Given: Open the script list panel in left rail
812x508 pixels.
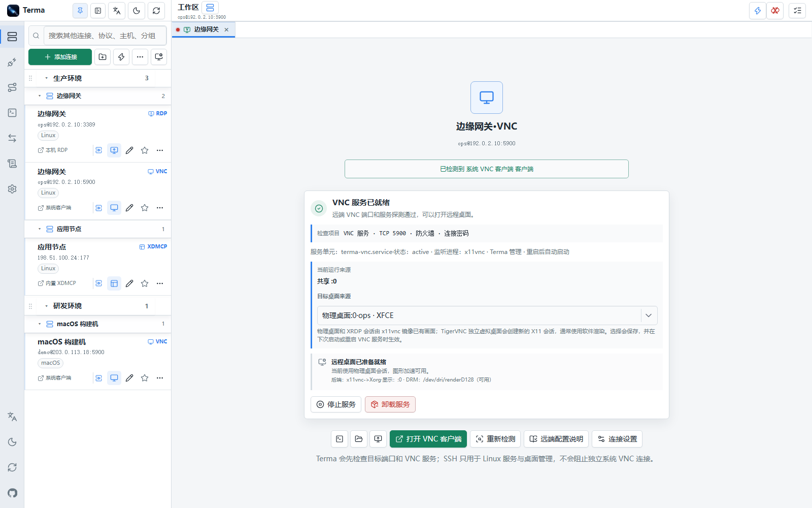Looking at the screenshot, I should [x=12, y=164].
